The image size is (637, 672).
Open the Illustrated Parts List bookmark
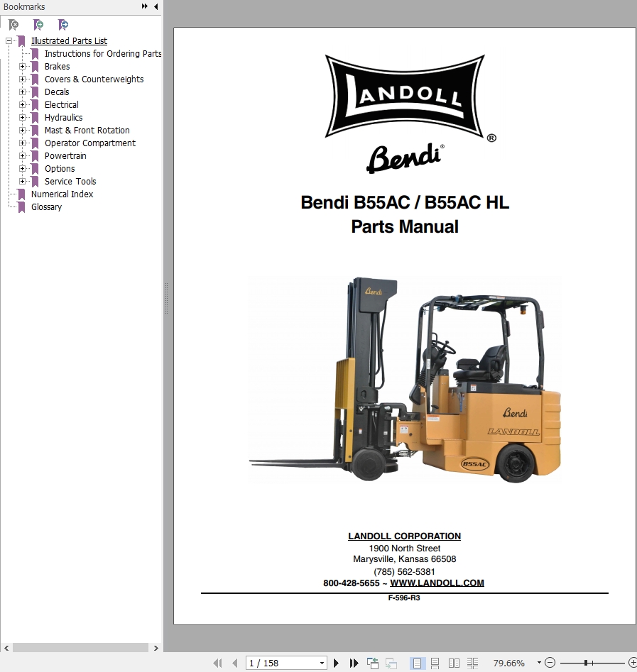pos(69,41)
